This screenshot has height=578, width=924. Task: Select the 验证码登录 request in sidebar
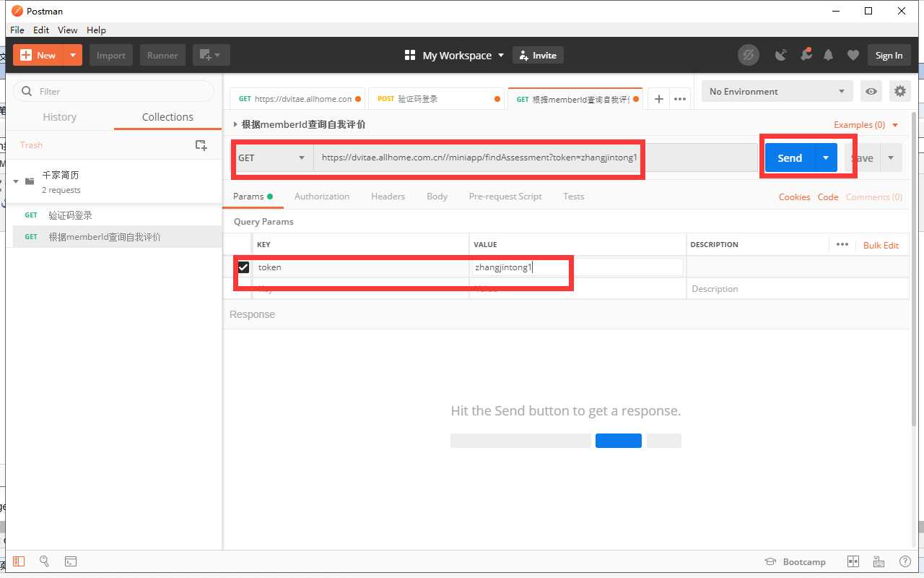[117, 215]
